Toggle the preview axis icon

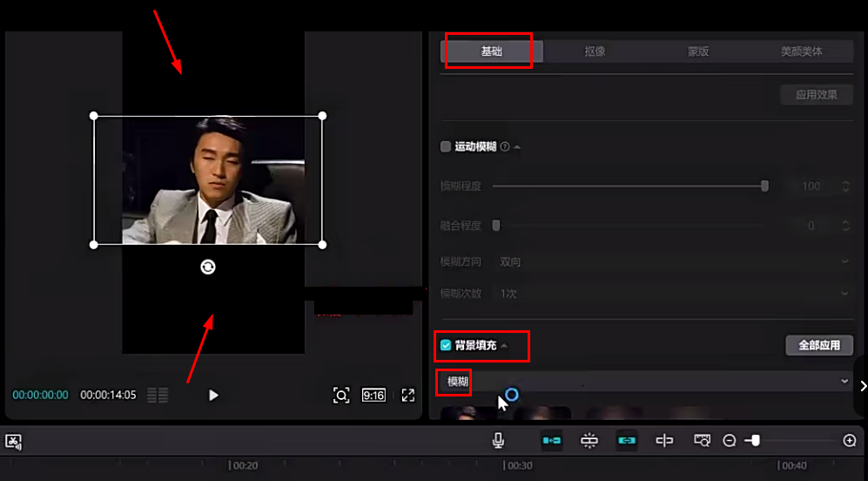tap(664, 441)
